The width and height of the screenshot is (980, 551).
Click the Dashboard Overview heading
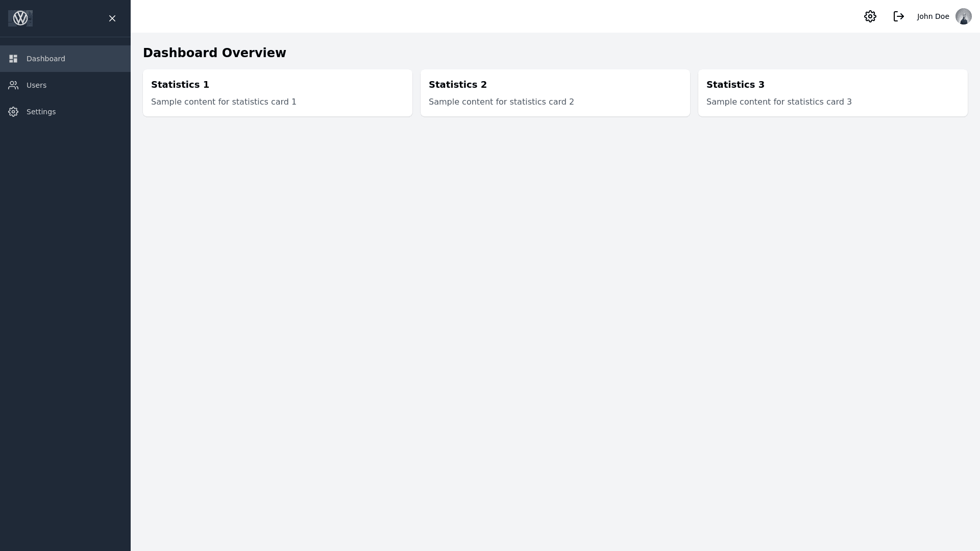(x=214, y=53)
